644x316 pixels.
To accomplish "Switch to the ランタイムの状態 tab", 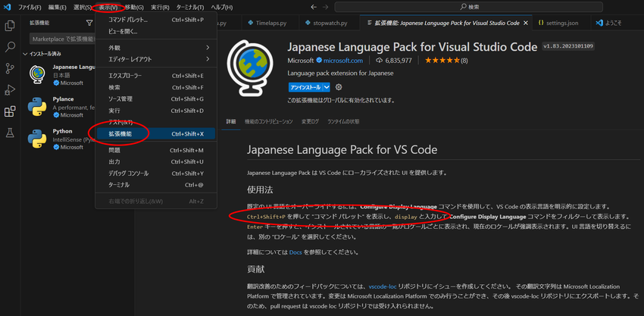I will (x=343, y=122).
